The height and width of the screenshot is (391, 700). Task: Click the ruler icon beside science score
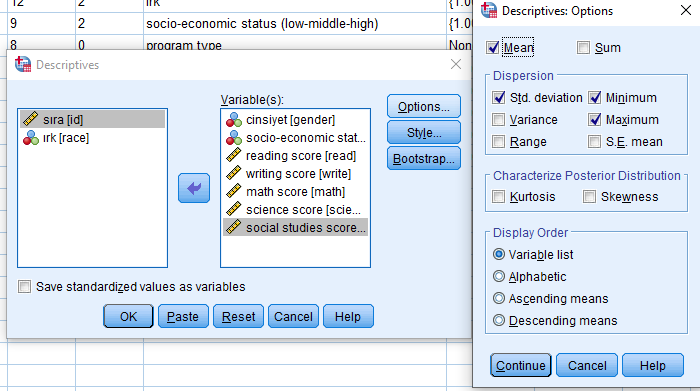click(233, 209)
